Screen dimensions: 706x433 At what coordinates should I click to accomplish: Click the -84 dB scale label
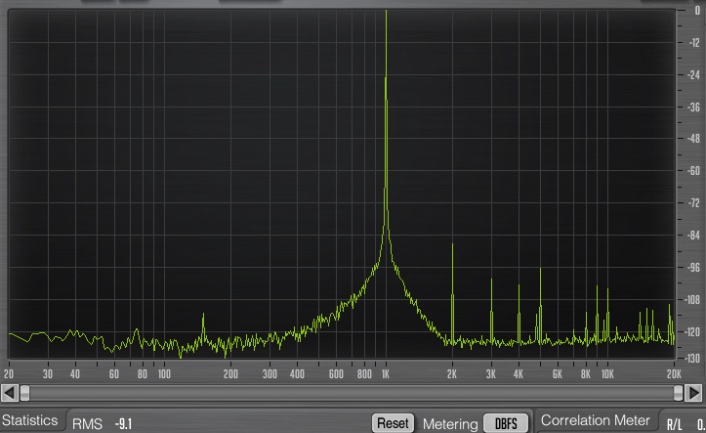693,235
